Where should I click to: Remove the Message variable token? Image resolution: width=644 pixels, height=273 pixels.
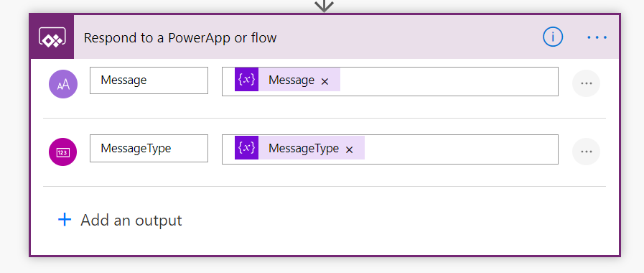point(325,81)
